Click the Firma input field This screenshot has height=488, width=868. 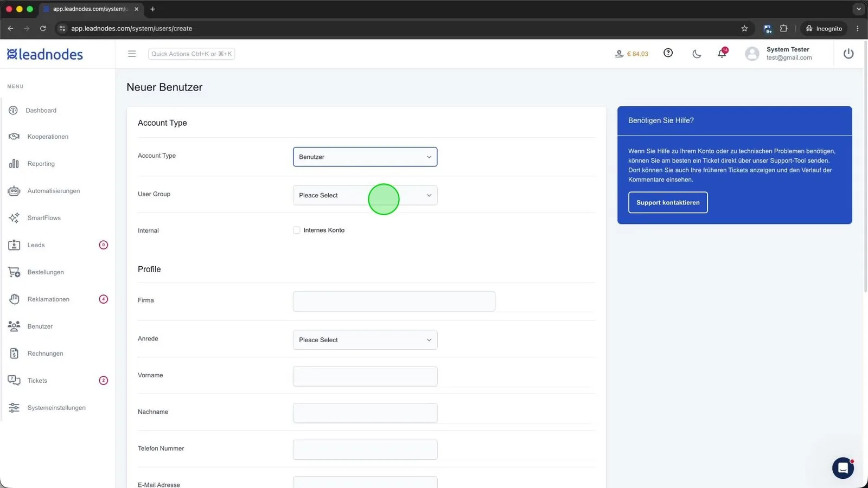click(x=394, y=301)
